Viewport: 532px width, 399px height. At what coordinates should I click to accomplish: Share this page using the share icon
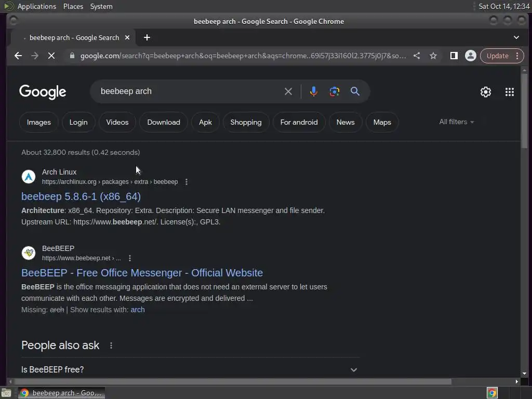[417, 56]
